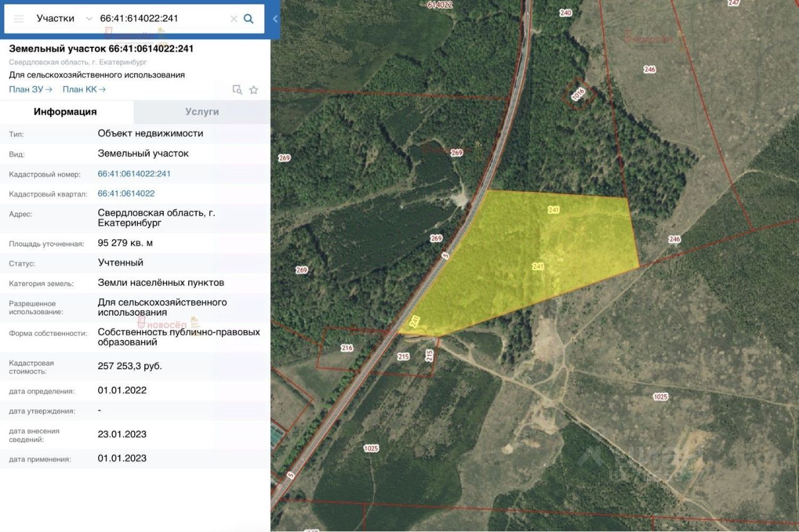The height and width of the screenshot is (532, 799).
Task: Click cadastral cost 257 253,3 руб.
Action: [130, 366]
